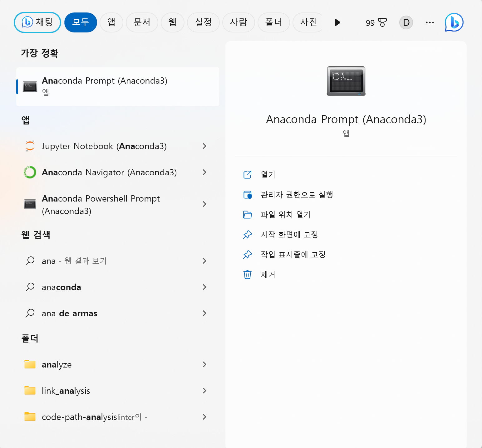Run as administrator via 관리자 권한으로 실행
This screenshot has width=482, height=448.
(297, 195)
